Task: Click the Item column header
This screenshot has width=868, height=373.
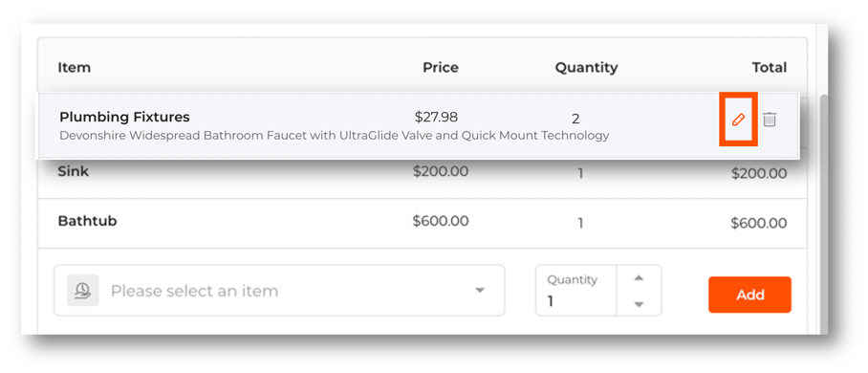Action: click(x=75, y=68)
